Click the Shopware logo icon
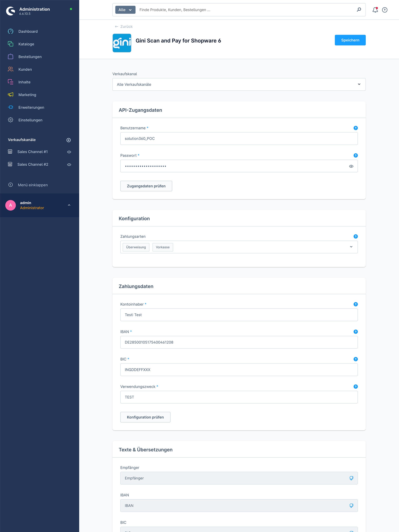The image size is (399, 532). (x=11, y=11)
